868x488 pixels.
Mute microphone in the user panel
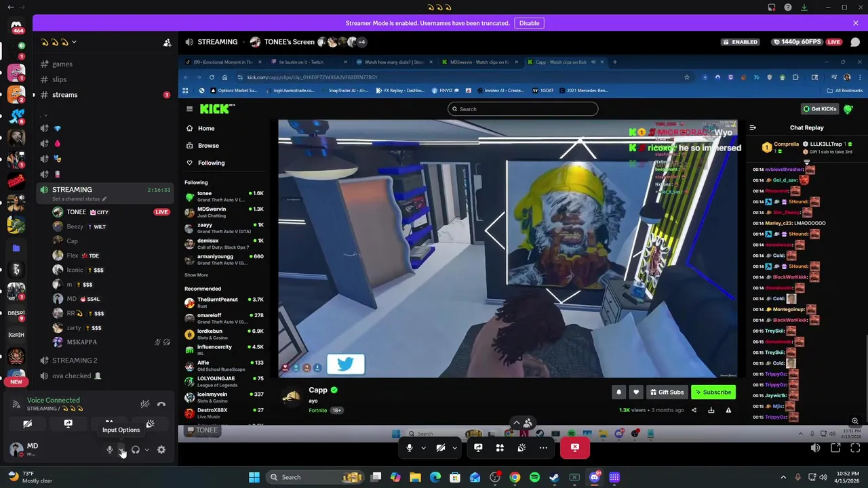click(x=109, y=449)
